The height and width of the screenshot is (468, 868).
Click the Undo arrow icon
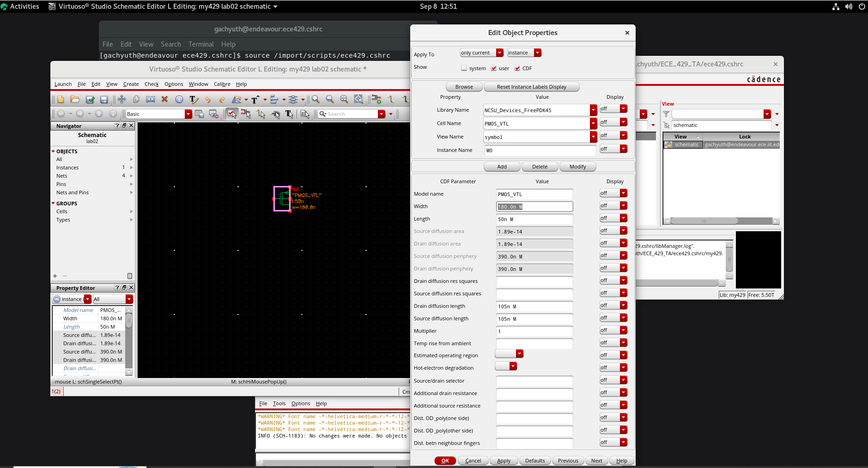tap(208, 99)
